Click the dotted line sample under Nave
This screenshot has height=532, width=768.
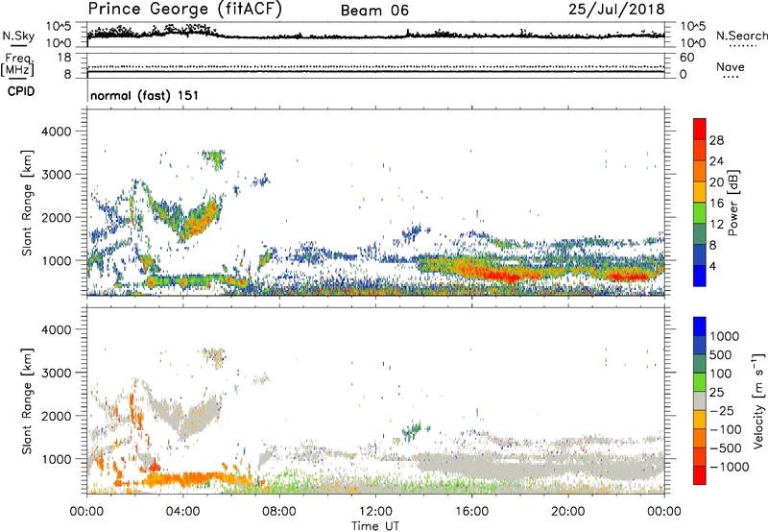click(732, 77)
